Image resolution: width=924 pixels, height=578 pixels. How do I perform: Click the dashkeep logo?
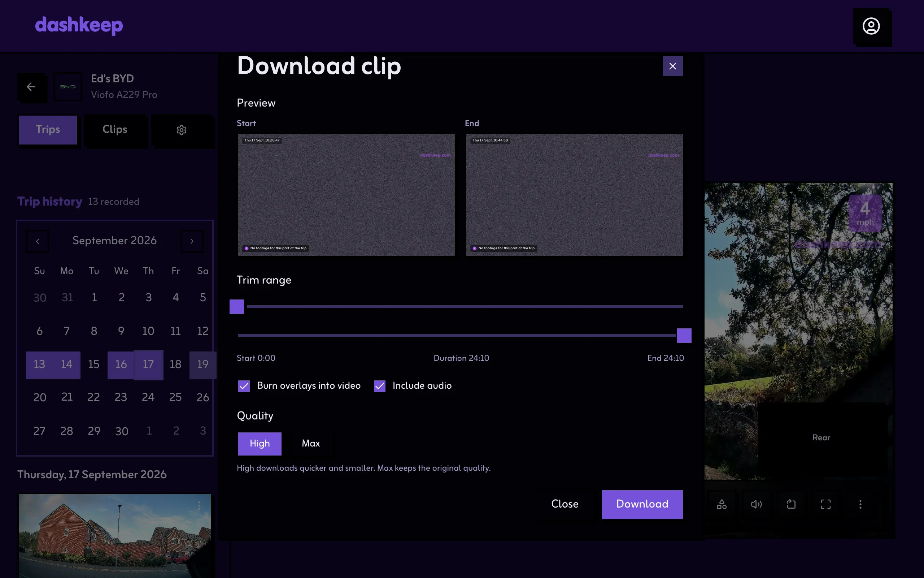point(79,25)
